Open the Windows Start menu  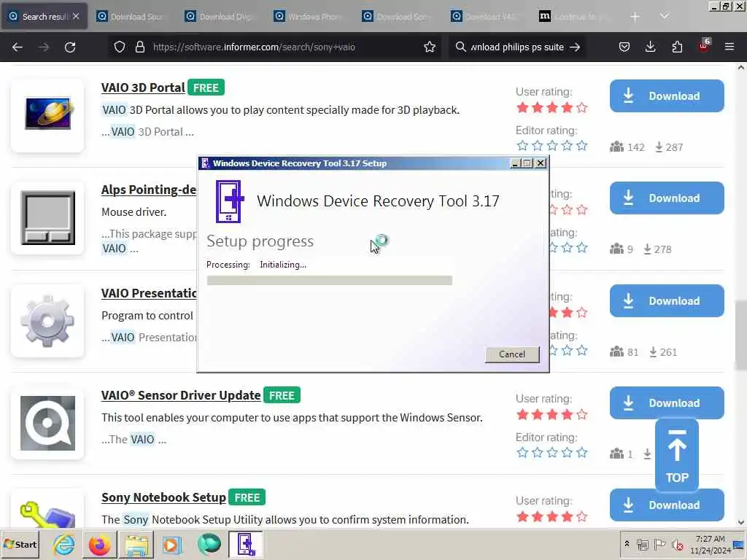(20, 544)
